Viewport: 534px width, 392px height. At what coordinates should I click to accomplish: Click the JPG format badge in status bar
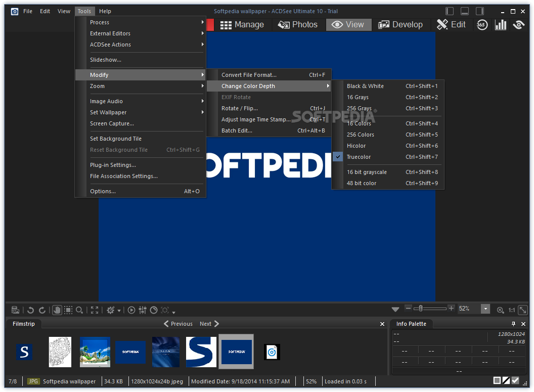[33, 381]
